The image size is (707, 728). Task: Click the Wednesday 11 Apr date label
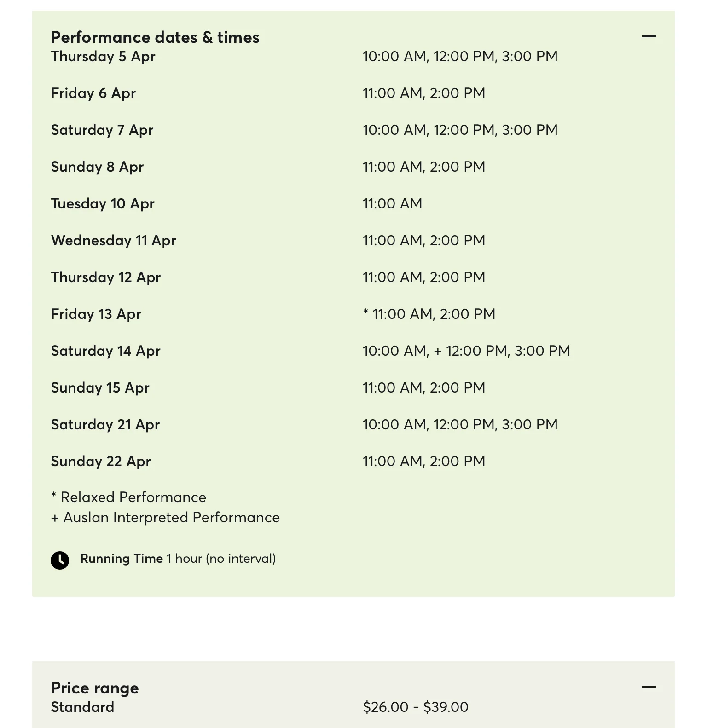click(x=114, y=240)
